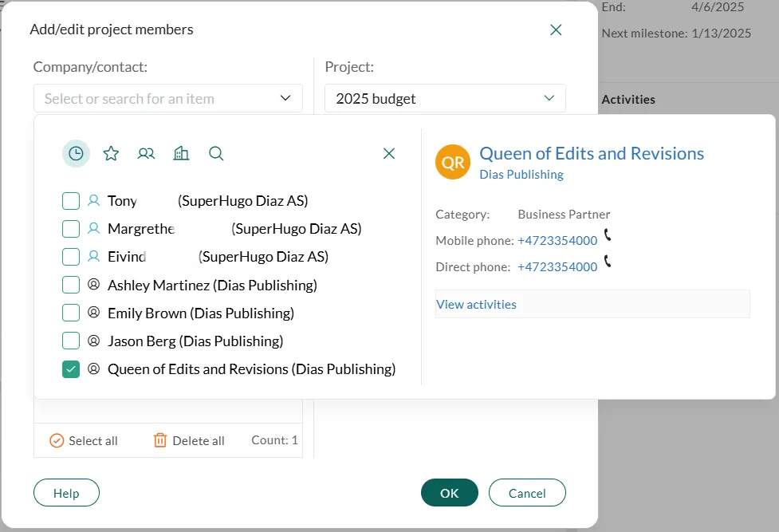Open the View activities link
This screenshot has width=779, height=532.
click(x=476, y=304)
